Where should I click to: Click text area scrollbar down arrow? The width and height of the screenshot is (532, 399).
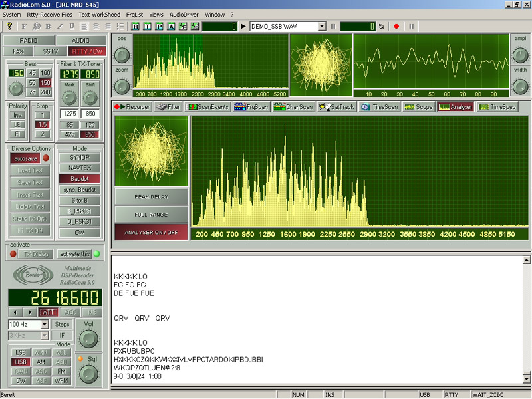(x=526, y=378)
